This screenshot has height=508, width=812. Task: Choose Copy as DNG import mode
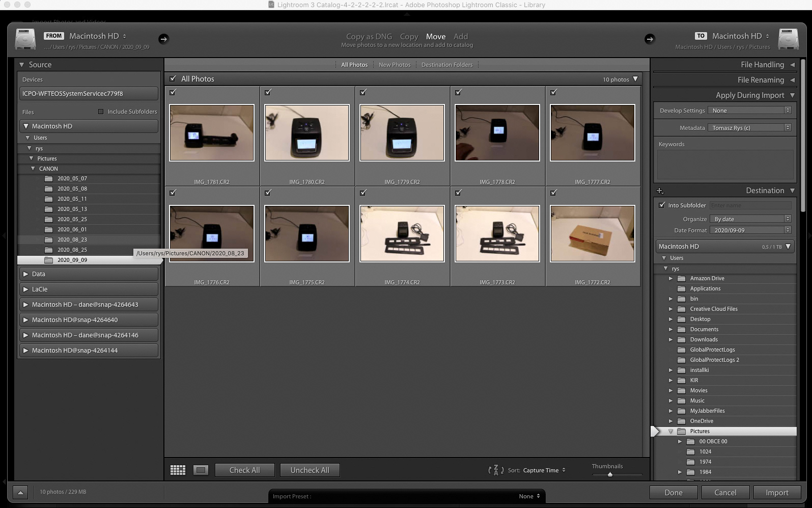pos(369,36)
